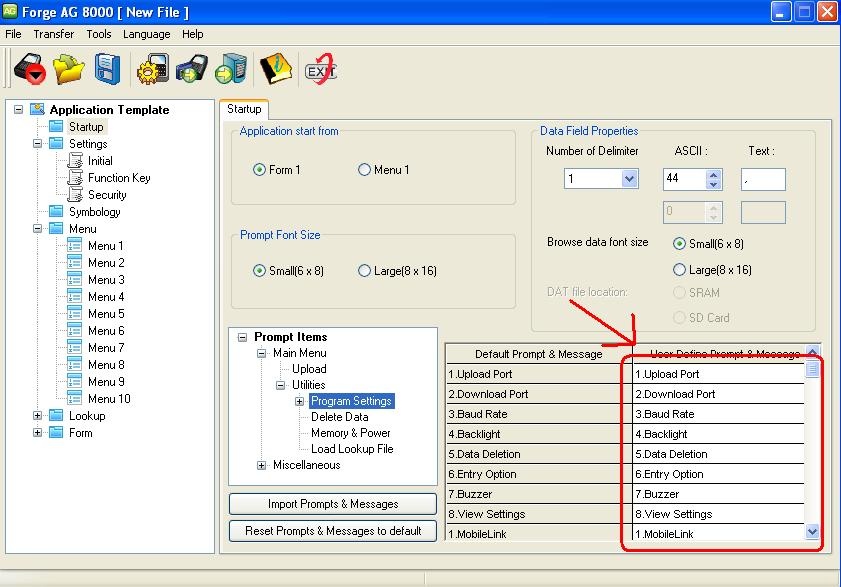Decrease the ASCII value 44 stepper

coord(713,184)
